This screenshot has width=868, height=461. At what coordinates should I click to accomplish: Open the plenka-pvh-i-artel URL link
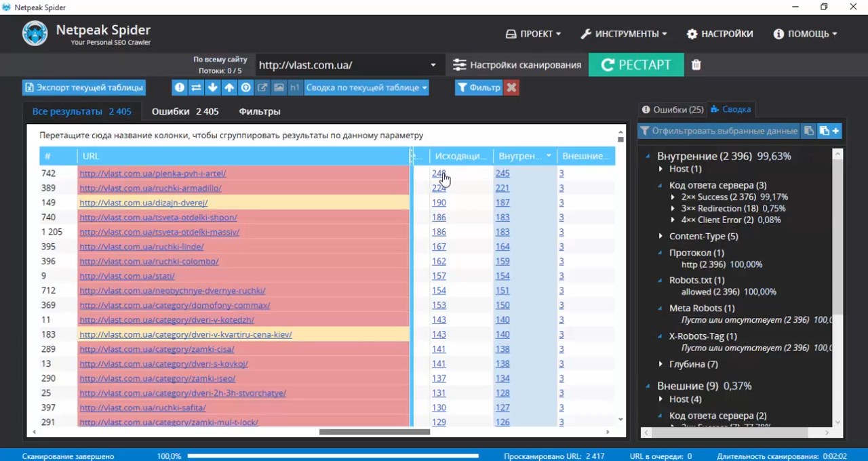click(153, 174)
